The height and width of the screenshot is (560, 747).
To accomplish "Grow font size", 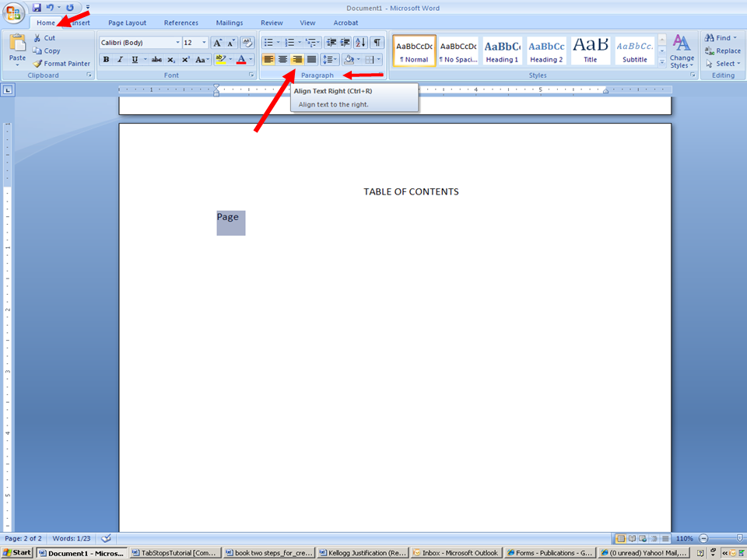I will [x=217, y=42].
